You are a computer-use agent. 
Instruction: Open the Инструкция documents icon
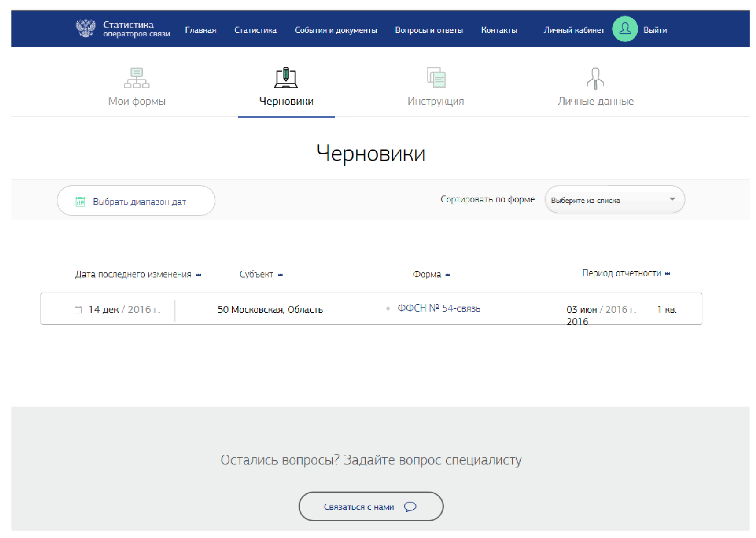436,78
